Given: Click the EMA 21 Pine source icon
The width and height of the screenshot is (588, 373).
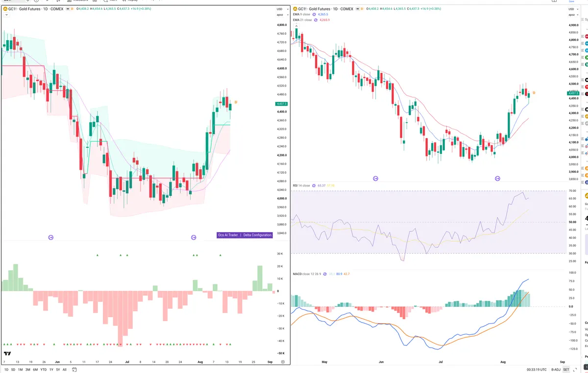Looking at the screenshot, I should [316, 20].
